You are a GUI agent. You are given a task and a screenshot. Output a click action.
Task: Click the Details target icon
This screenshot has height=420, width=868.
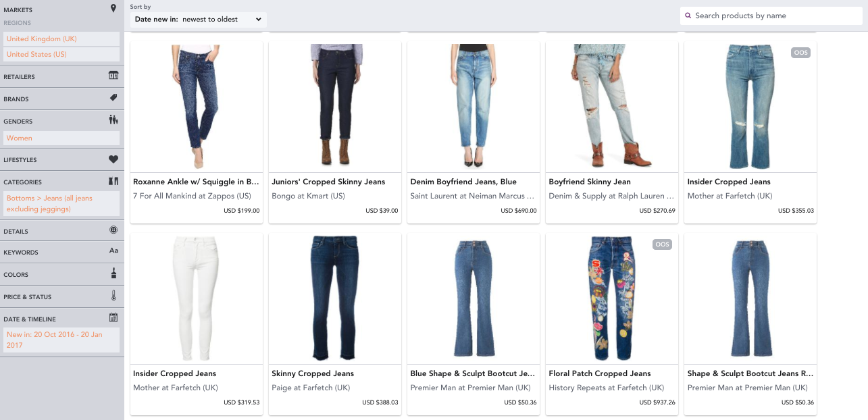click(x=113, y=230)
